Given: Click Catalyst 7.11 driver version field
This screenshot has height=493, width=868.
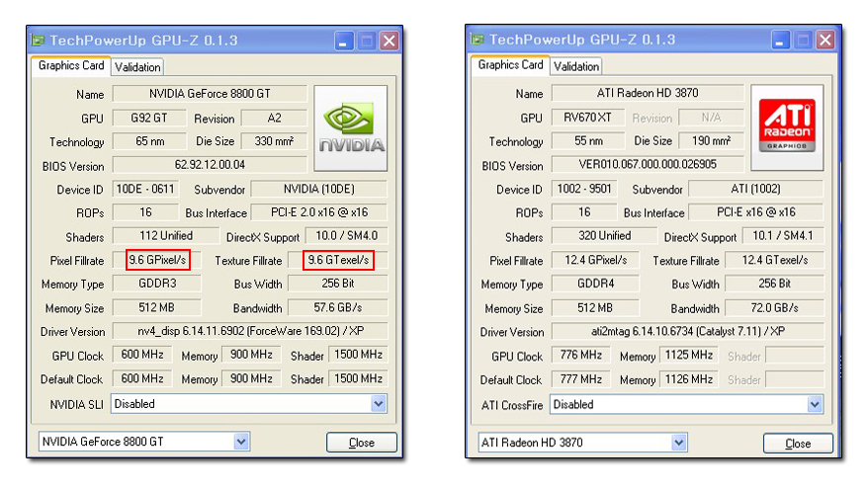Looking at the screenshot, I should pyautogui.click(x=687, y=331).
